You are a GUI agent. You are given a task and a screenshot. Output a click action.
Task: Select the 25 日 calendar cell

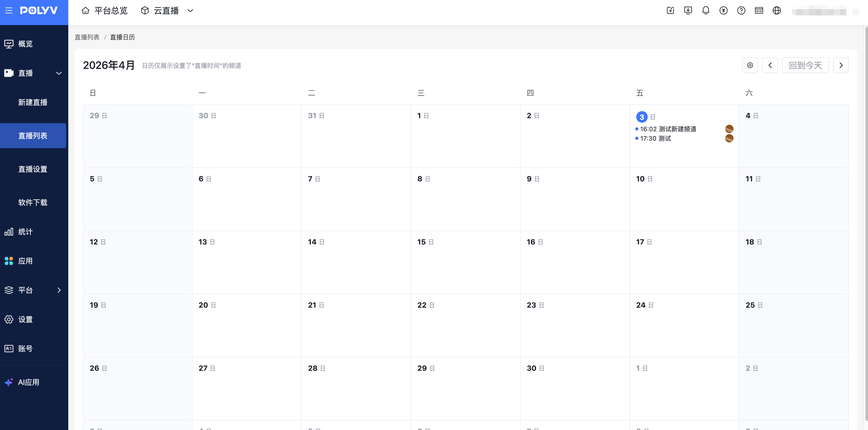click(793, 325)
